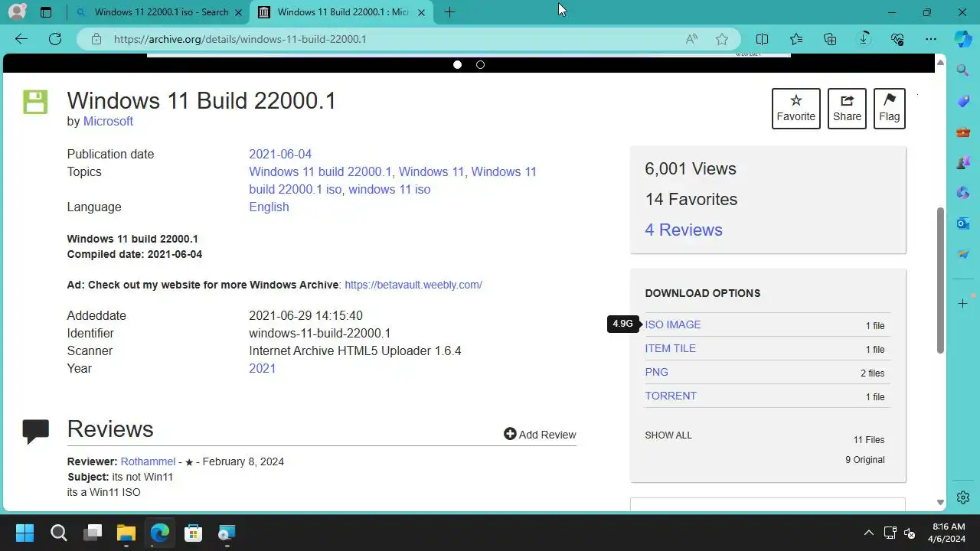Show hidden tray icons chevron
The width and height of the screenshot is (980, 551).
[868, 533]
